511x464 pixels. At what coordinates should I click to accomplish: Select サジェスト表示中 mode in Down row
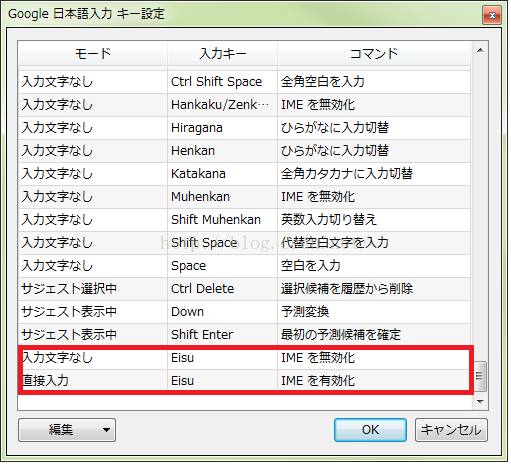pos(93,312)
